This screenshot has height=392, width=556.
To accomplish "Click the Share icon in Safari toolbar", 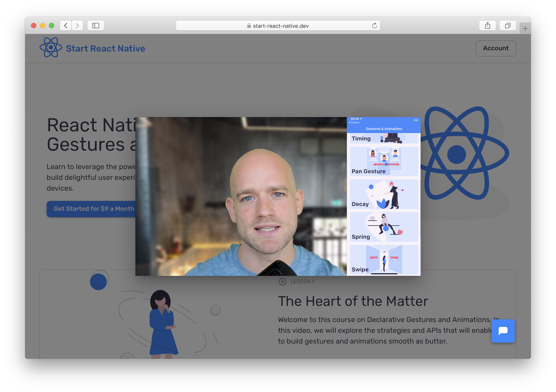I will 487,25.
